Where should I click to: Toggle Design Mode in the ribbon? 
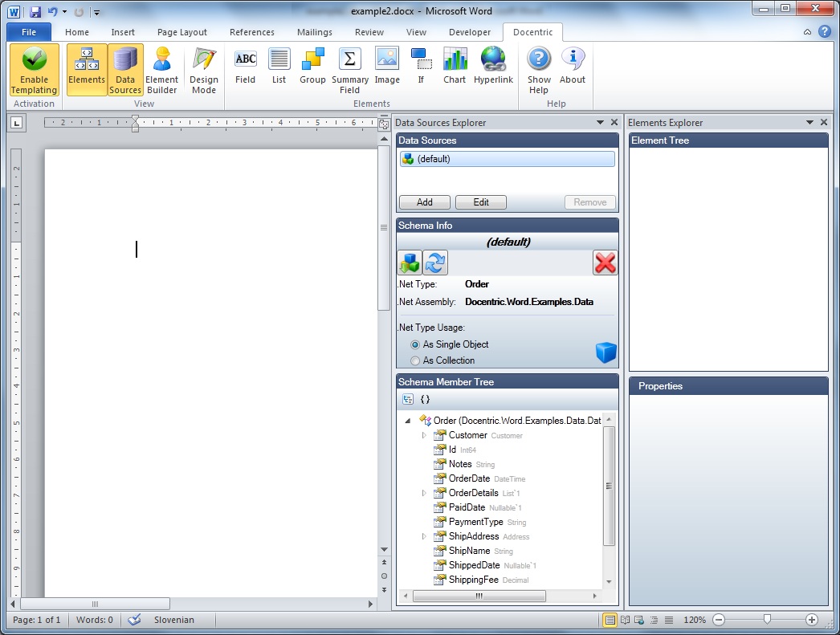pos(203,70)
